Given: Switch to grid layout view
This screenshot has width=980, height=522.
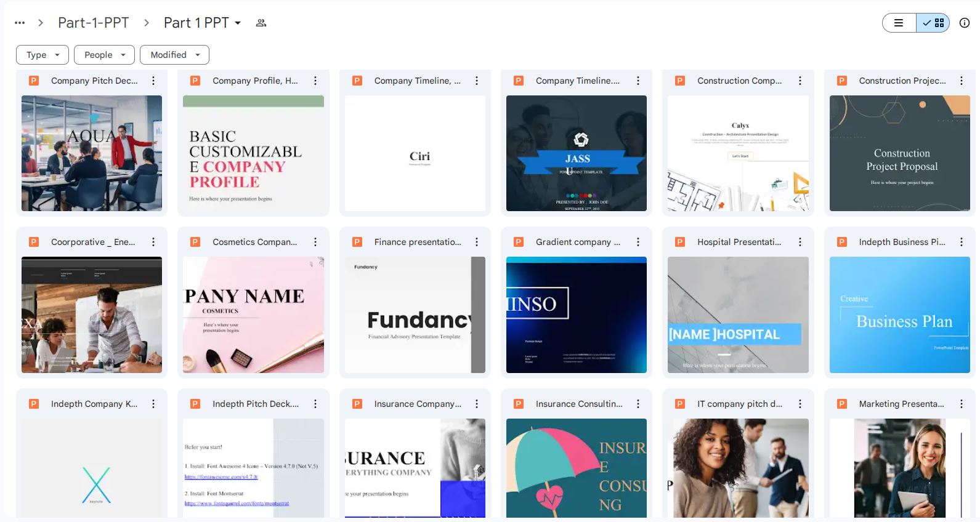Looking at the screenshot, I should coord(933,23).
